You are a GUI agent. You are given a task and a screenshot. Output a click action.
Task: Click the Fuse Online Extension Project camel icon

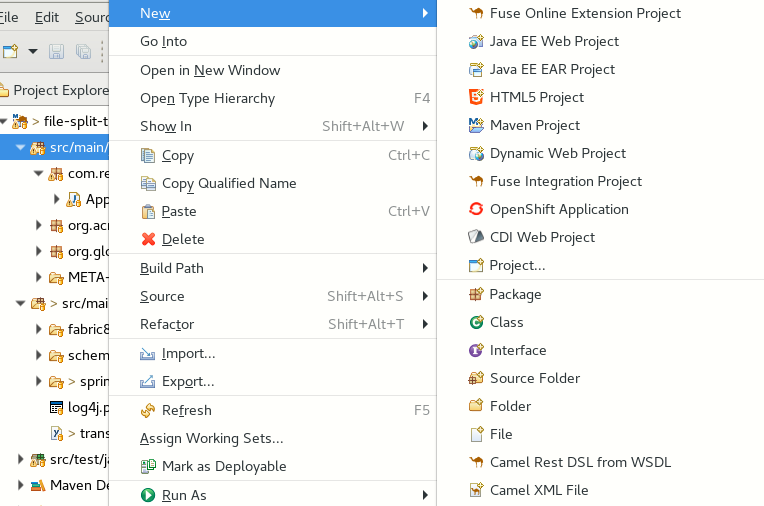pos(476,13)
